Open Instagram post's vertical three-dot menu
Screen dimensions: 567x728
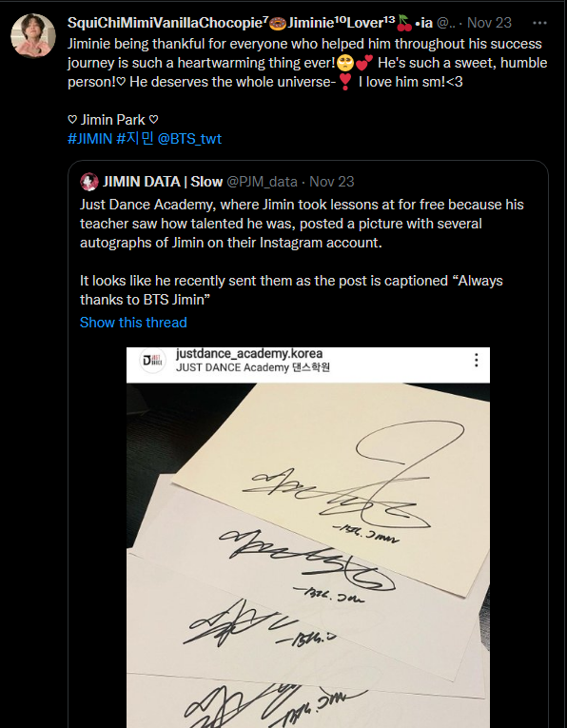tap(476, 361)
